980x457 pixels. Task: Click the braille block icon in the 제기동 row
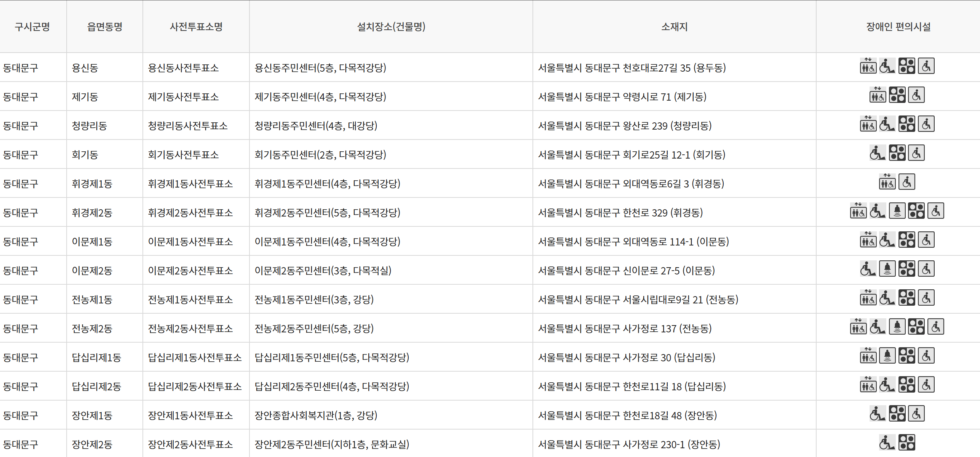pos(897,95)
